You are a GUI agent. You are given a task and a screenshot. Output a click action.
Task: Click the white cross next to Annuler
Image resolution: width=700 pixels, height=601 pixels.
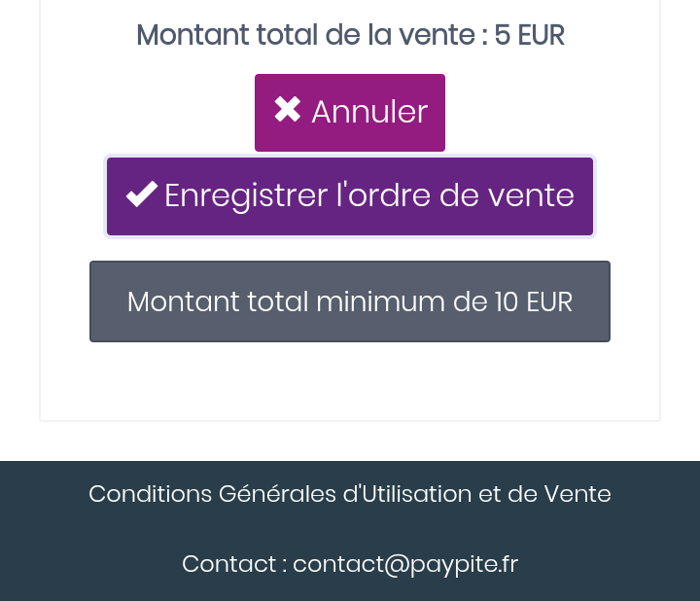pos(288,110)
